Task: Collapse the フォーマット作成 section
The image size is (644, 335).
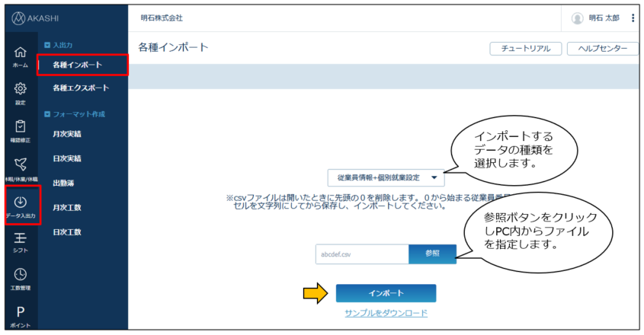Action: 47,114
